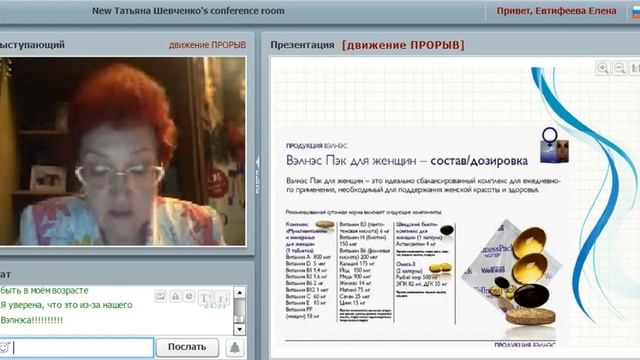Click 'Привет, Евтифеева Елена' greeting text
This screenshot has width=640, height=360.
tap(556, 11)
